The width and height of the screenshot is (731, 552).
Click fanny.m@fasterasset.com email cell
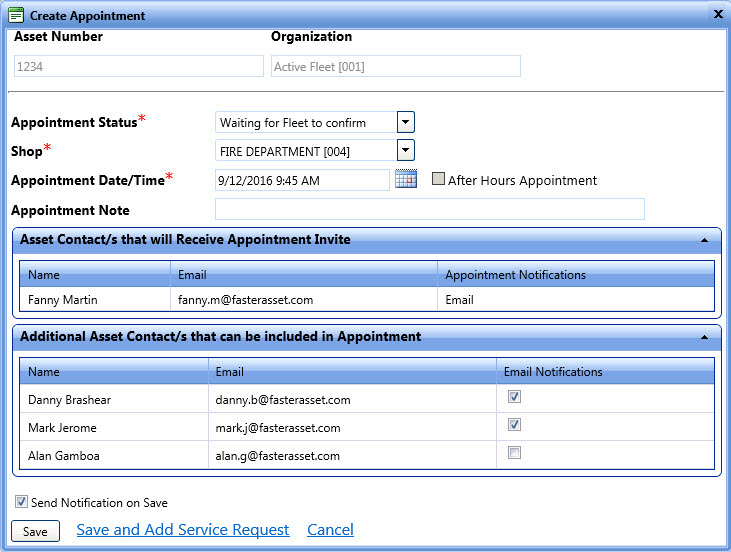tap(304, 299)
